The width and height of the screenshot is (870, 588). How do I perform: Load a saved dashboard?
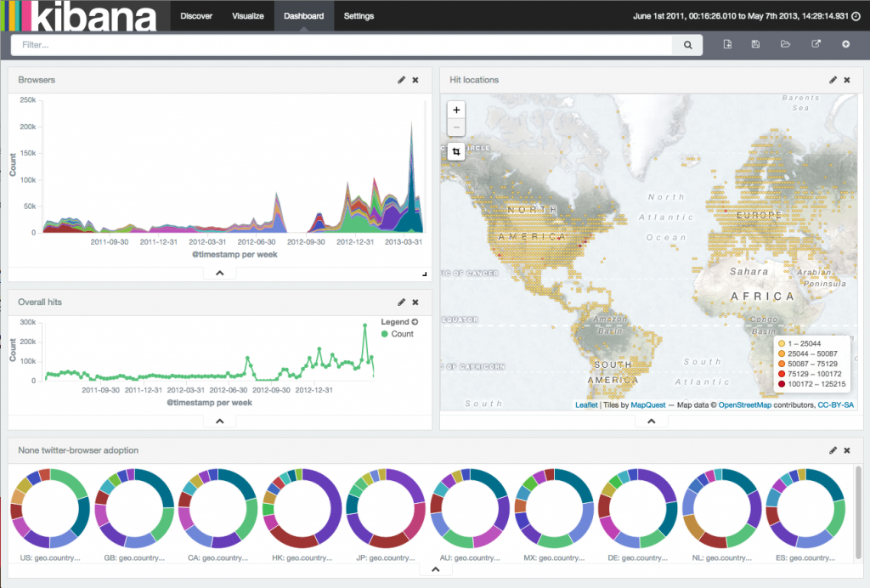pyautogui.click(x=785, y=44)
